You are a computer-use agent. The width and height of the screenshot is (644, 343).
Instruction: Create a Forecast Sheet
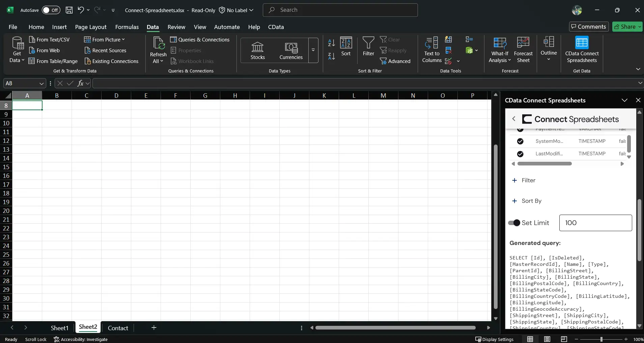(x=523, y=50)
